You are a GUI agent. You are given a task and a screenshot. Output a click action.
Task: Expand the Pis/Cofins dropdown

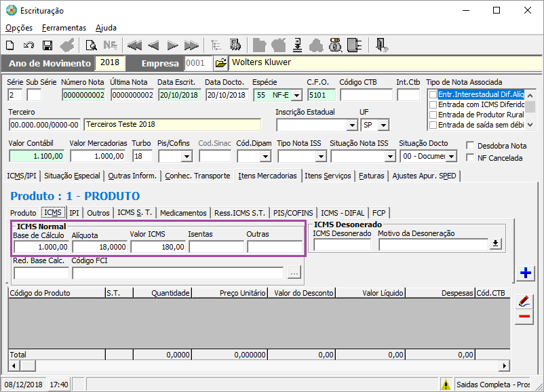click(187, 157)
